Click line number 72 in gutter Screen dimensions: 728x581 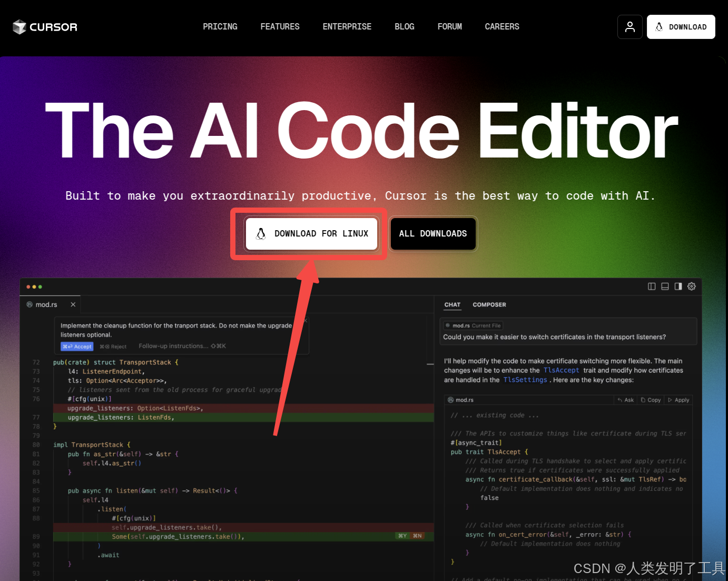pyautogui.click(x=36, y=362)
